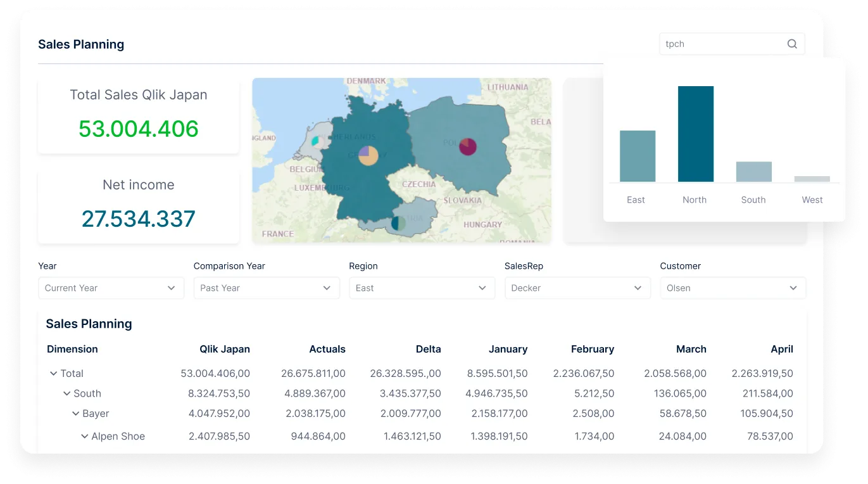868x484 pixels.
Task: Click the Qlik Japan column header
Action: [225, 349]
